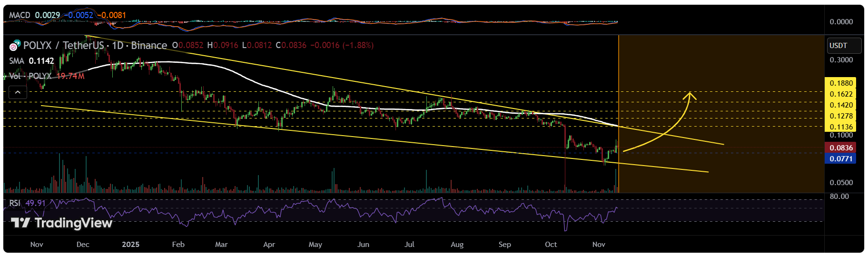
Task: Click the 0.1622 yellow price label
Action: pos(841,94)
